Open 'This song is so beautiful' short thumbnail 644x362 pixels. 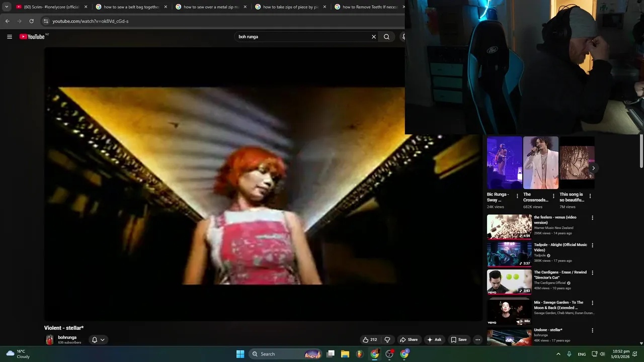(x=577, y=163)
